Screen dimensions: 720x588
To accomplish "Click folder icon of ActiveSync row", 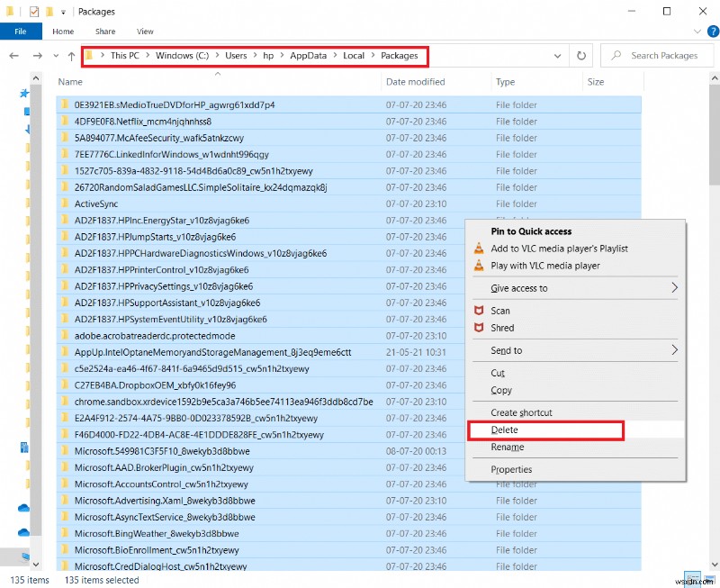I will 65,203.
